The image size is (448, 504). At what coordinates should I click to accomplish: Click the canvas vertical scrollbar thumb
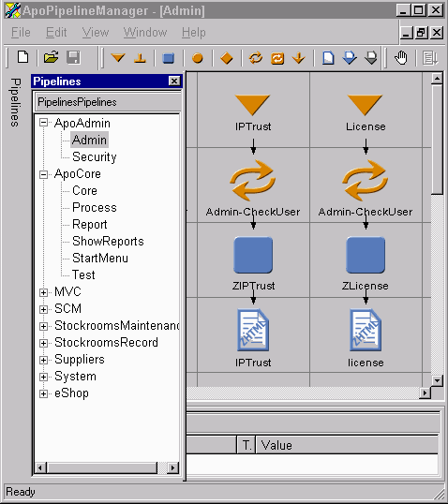(x=437, y=140)
